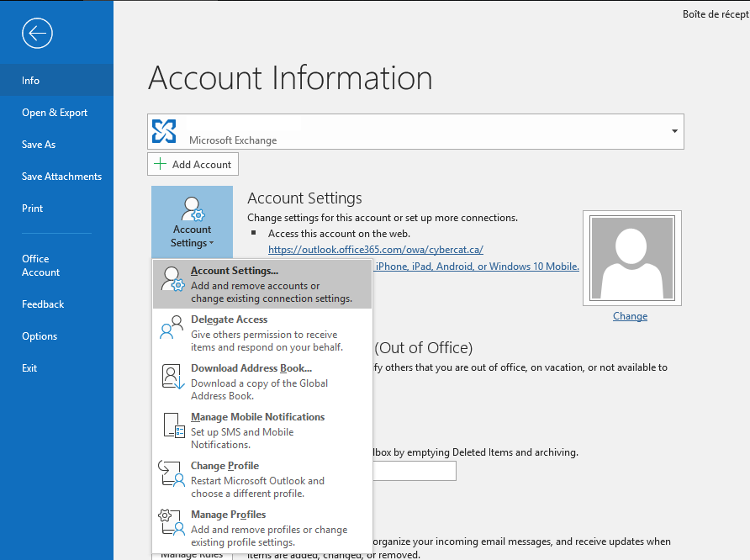
Task: Expand the Microsoft Exchange account dropdown
Action: (674, 132)
